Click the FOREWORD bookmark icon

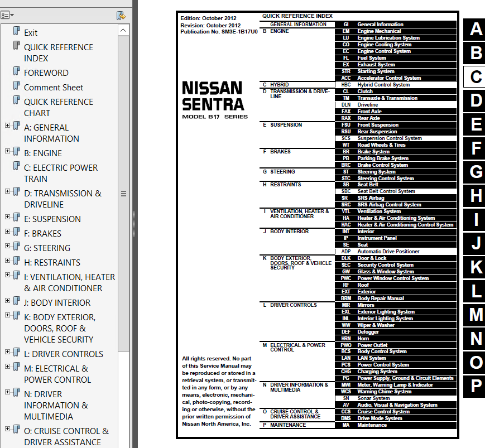point(17,71)
